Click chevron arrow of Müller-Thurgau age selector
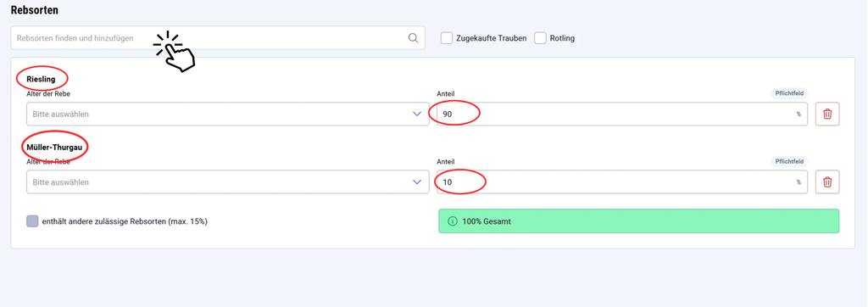The height and width of the screenshot is (307, 868). pyautogui.click(x=417, y=181)
